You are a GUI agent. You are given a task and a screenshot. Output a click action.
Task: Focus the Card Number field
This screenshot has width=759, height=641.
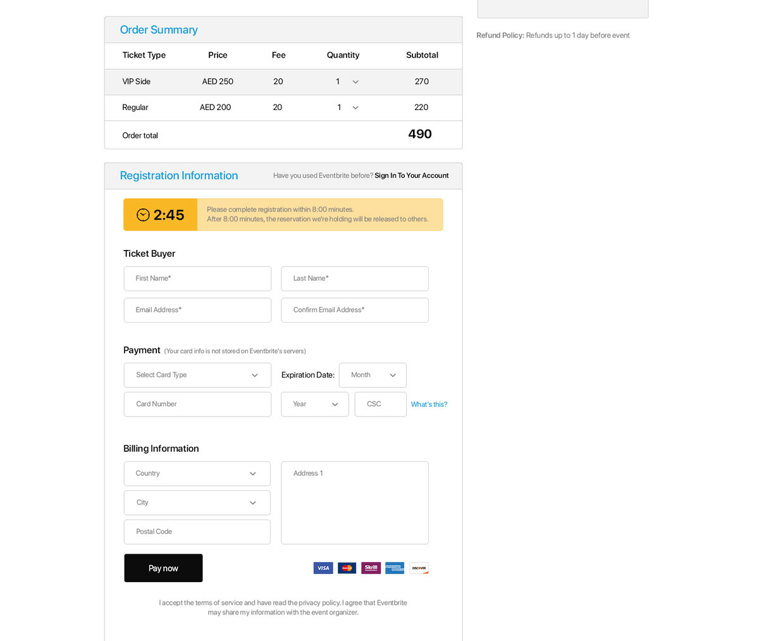(x=197, y=404)
